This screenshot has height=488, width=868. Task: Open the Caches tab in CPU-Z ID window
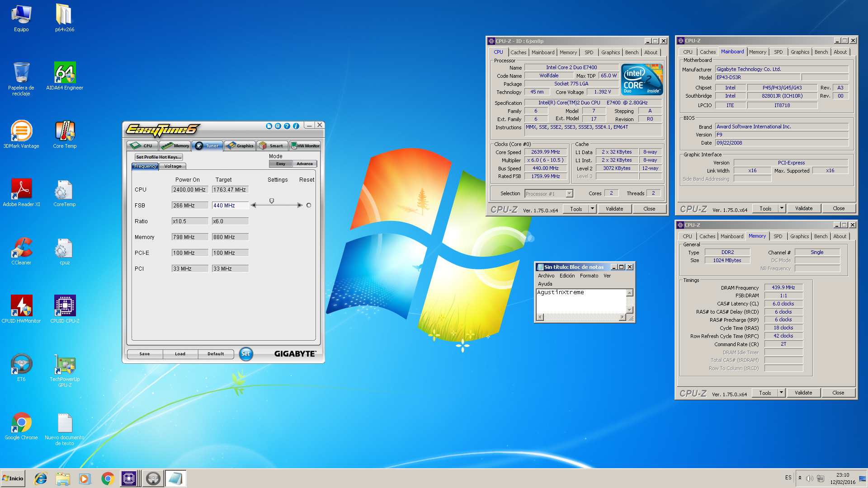(x=518, y=52)
